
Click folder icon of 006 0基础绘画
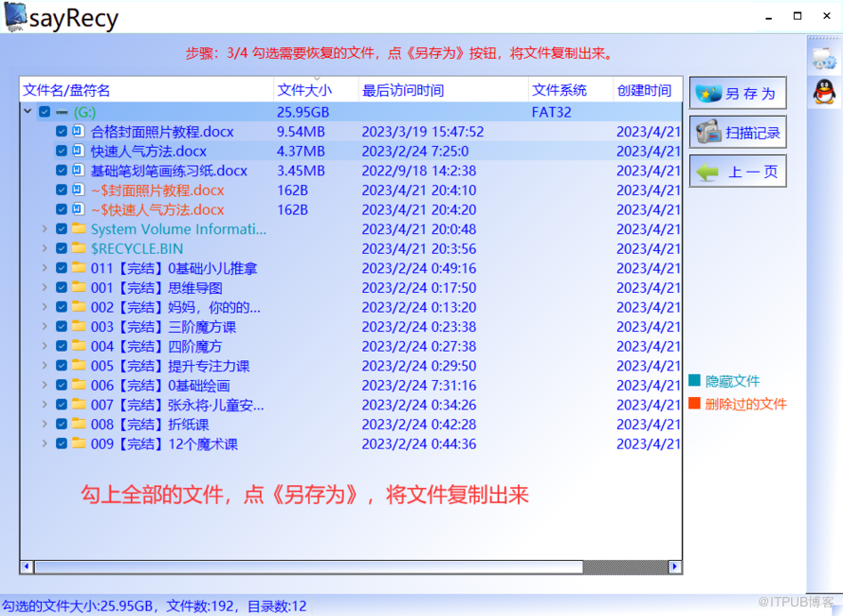(x=79, y=385)
